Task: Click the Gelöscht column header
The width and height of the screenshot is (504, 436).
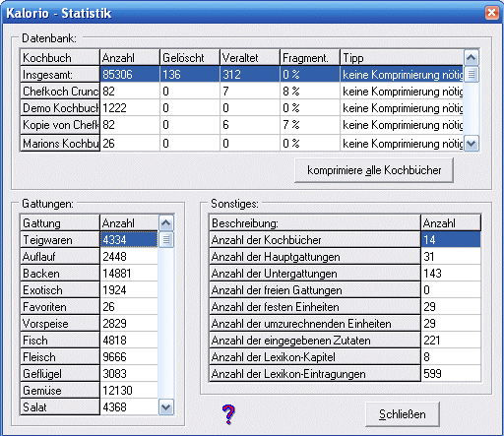Action: click(190, 58)
